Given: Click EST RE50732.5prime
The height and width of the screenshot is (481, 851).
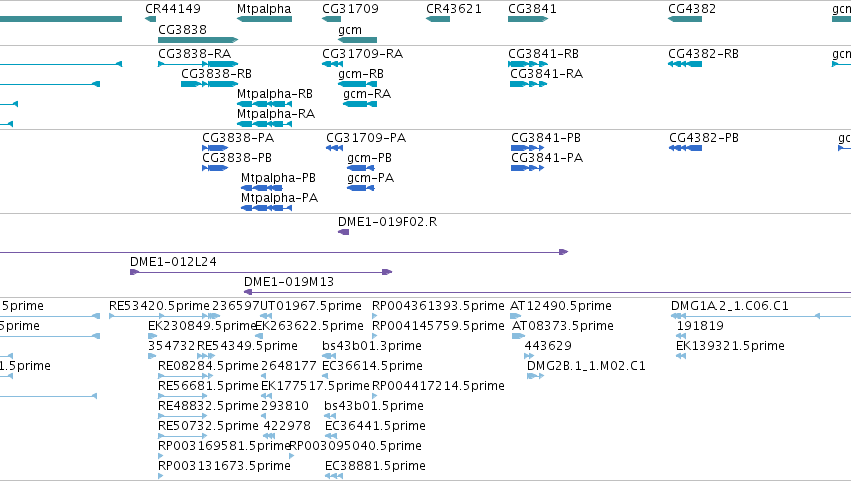Looking at the screenshot, I should (208, 427).
